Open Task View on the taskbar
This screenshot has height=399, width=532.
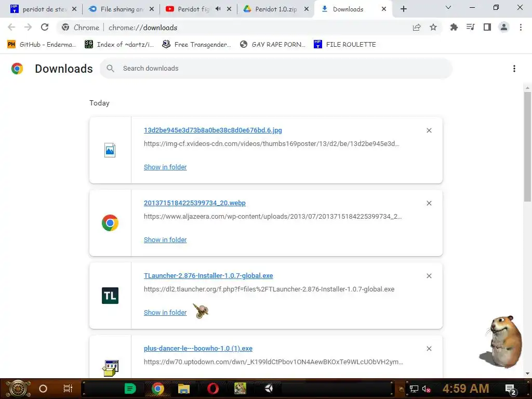(68, 389)
